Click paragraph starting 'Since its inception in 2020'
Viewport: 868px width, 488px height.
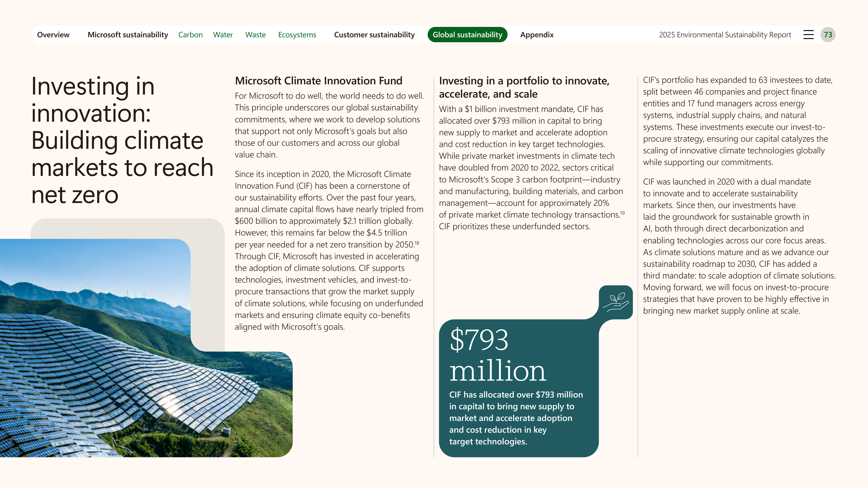click(329, 250)
